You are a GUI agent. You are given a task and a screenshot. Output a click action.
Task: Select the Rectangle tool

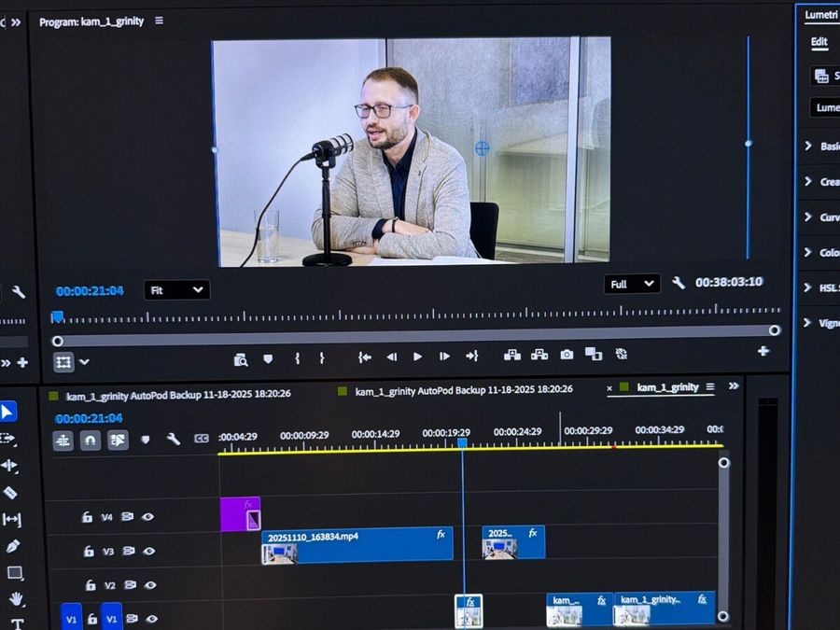click(x=14, y=573)
